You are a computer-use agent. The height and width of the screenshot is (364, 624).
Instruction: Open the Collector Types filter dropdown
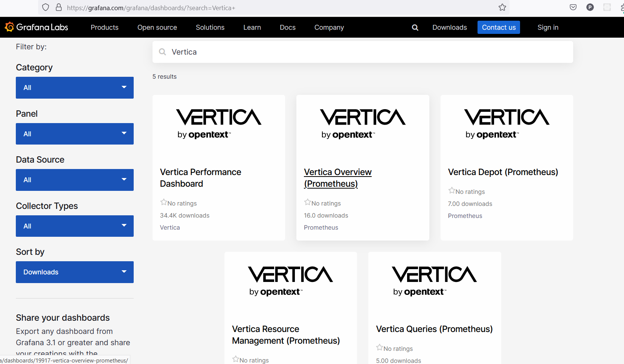pos(75,226)
